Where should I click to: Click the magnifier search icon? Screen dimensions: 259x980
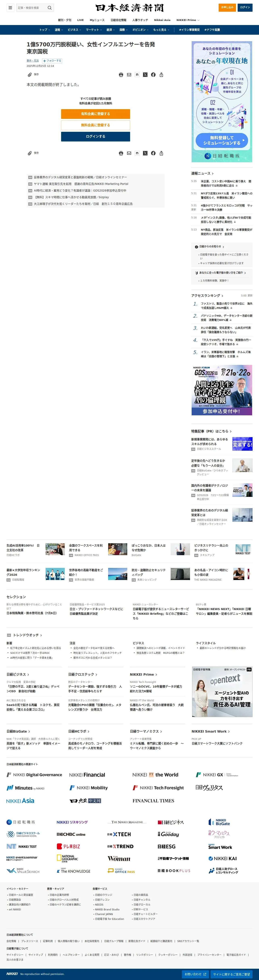(x=49, y=8)
